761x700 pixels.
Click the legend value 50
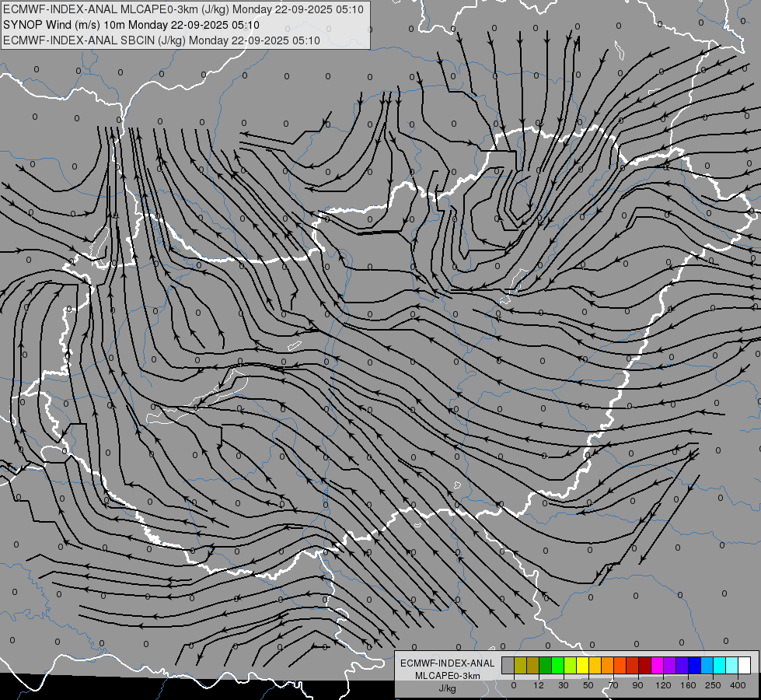[588, 685]
